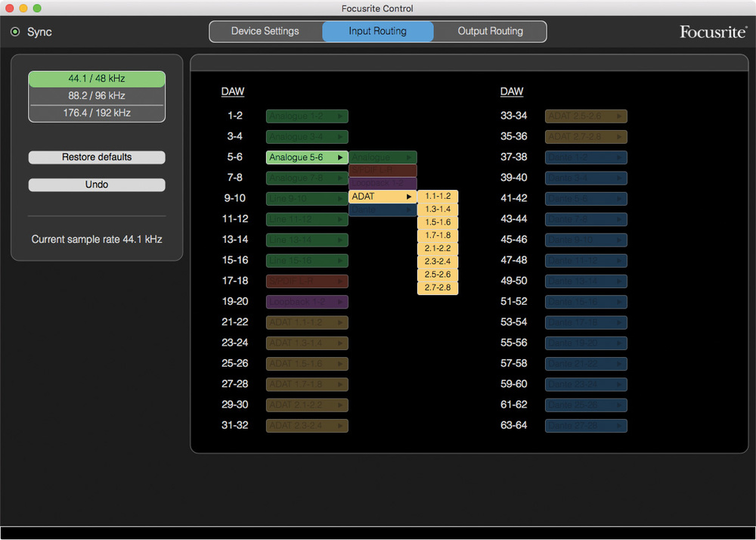Select the 44.1 / 48 kHz sample rate

97,79
